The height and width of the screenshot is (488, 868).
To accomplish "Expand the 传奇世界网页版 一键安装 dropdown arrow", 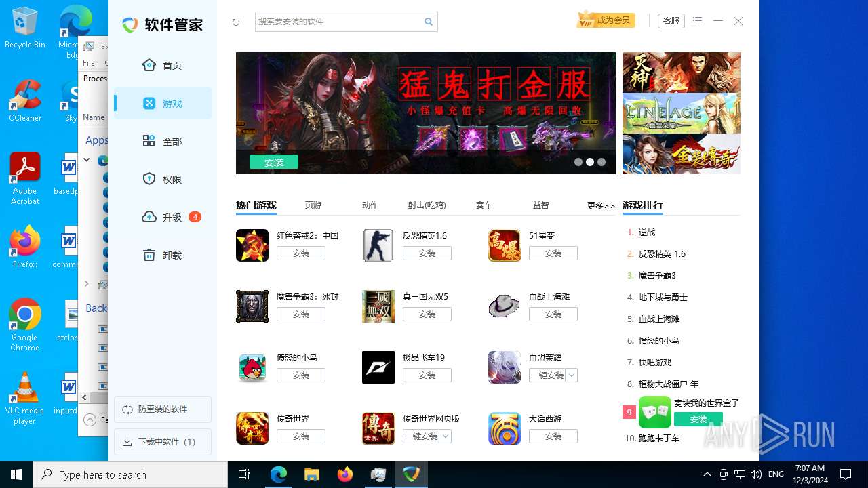I will (446, 436).
